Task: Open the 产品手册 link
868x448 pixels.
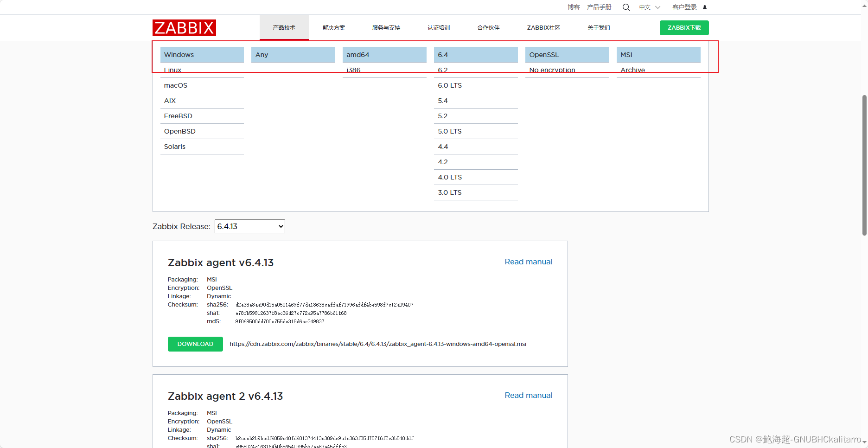Action: click(x=599, y=7)
